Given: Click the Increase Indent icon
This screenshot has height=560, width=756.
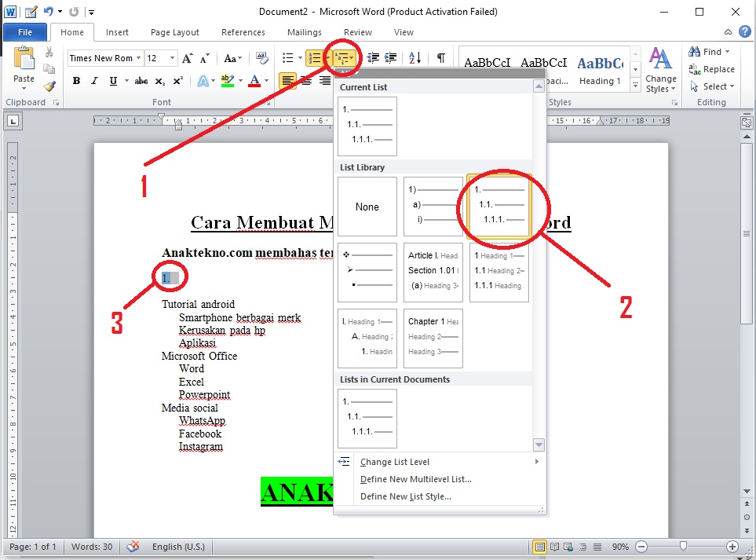Looking at the screenshot, I should 390,58.
